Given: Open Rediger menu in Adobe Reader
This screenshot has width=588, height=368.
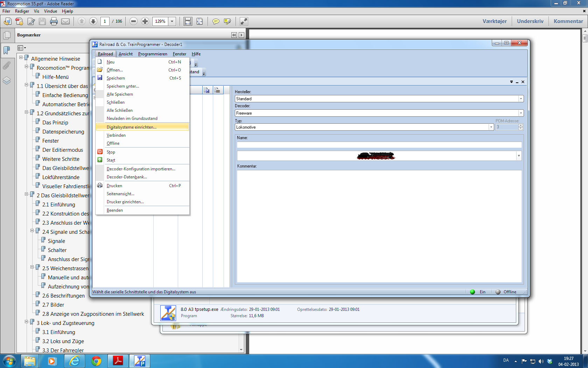Looking at the screenshot, I should [22, 11].
